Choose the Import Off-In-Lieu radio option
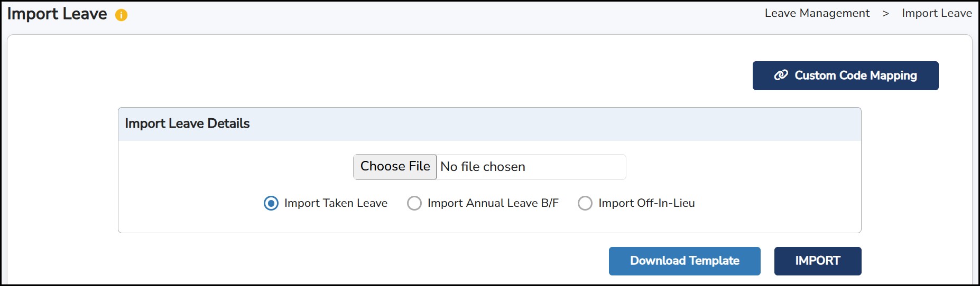The width and height of the screenshot is (980, 286). click(x=585, y=203)
